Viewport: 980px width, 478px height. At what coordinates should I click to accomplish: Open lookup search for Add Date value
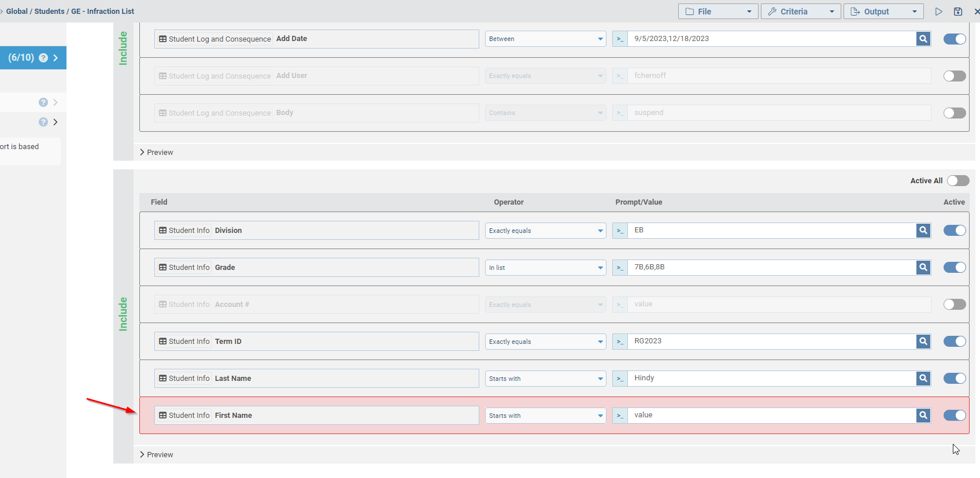pyautogui.click(x=923, y=39)
